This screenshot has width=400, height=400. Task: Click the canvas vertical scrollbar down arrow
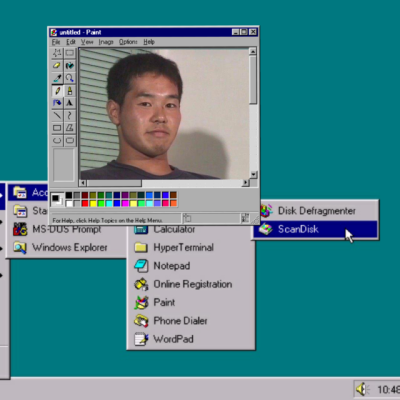[x=253, y=174]
